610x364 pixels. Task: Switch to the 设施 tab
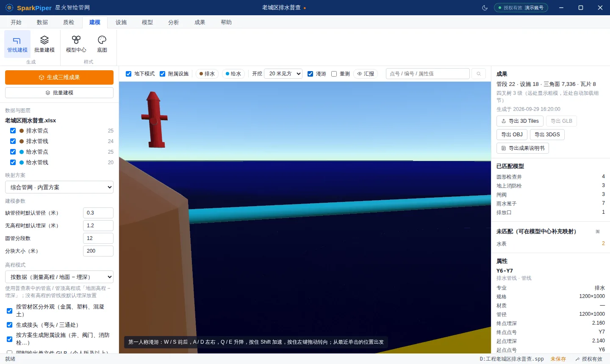tap(121, 22)
